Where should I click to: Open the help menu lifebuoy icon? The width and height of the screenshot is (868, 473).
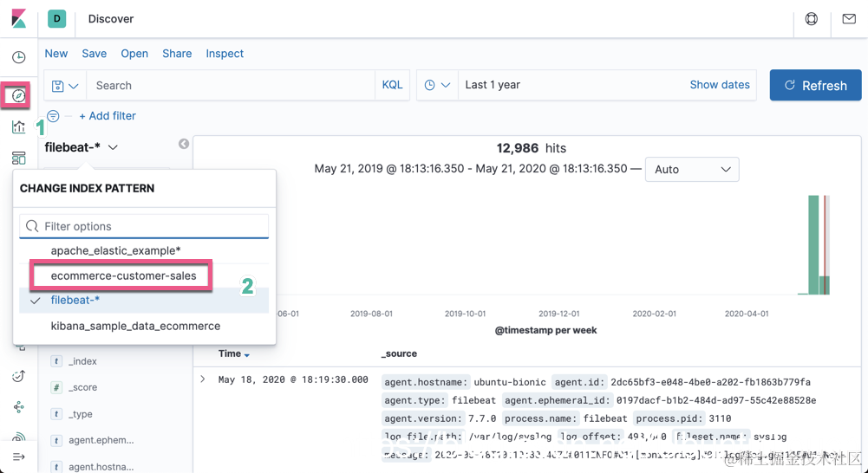point(812,19)
